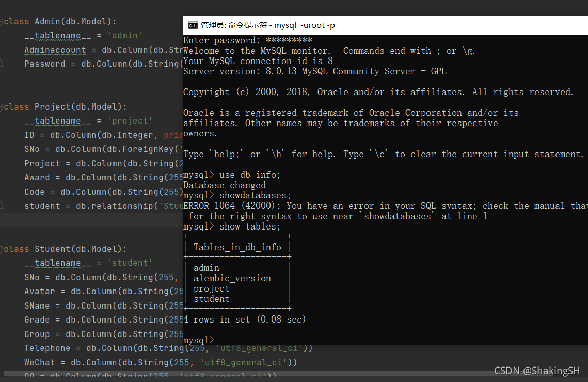588x382 pixels.
Task: Collapse the class Project code block
Action: (x=1, y=107)
